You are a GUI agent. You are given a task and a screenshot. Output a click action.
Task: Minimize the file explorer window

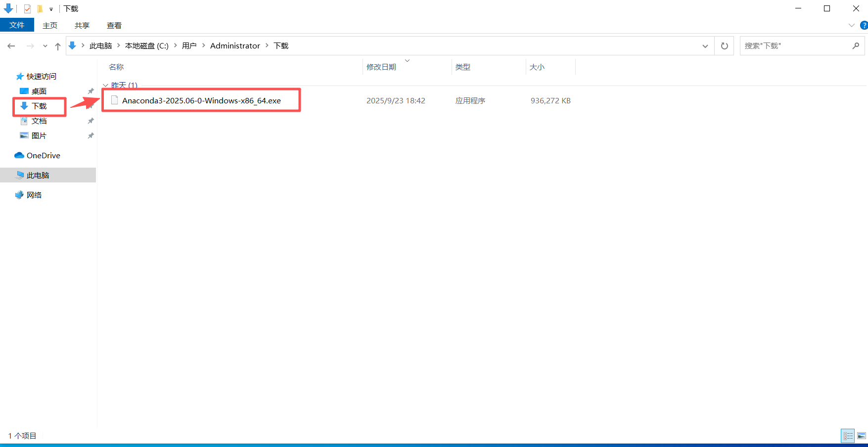tap(798, 8)
